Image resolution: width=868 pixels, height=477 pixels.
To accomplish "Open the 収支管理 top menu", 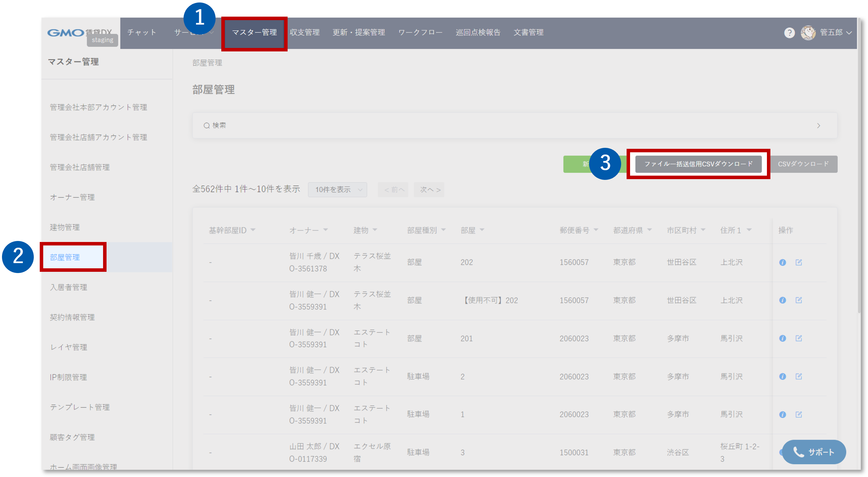I will 305,32.
